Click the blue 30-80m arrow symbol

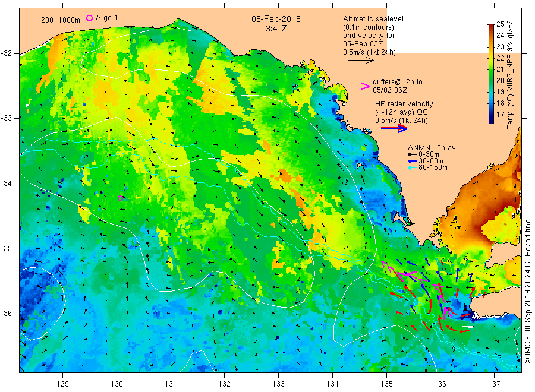click(x=412, y=161)
